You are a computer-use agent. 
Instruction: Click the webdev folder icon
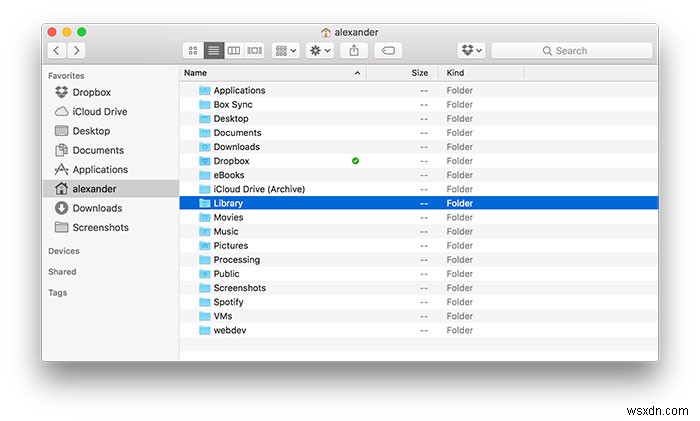204,330
